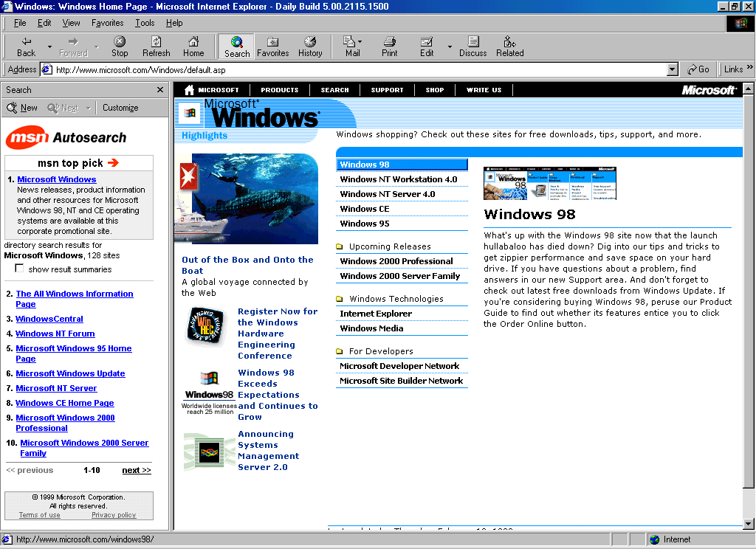Click the Windows 98 site thumbnail

pos(549,183)
